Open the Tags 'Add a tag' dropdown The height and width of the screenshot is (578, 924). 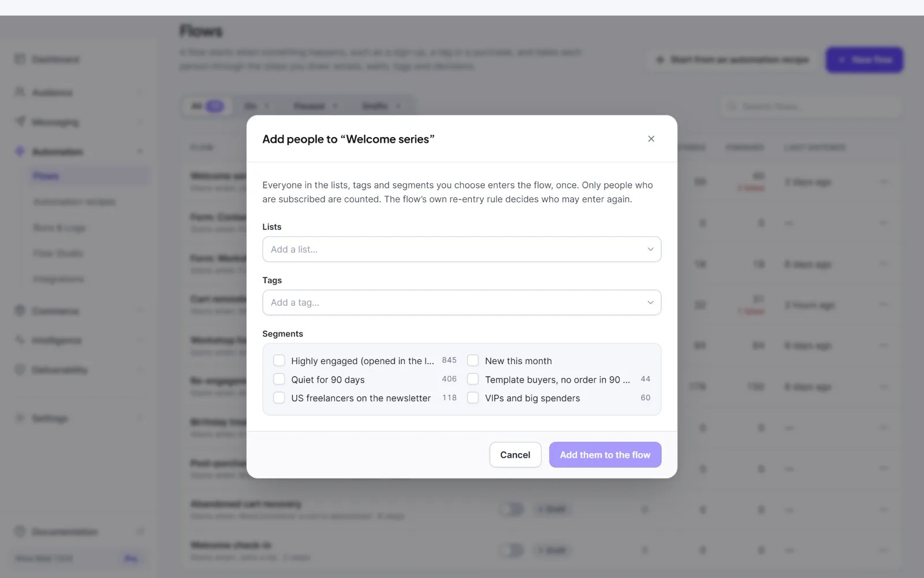click(461, 302)
